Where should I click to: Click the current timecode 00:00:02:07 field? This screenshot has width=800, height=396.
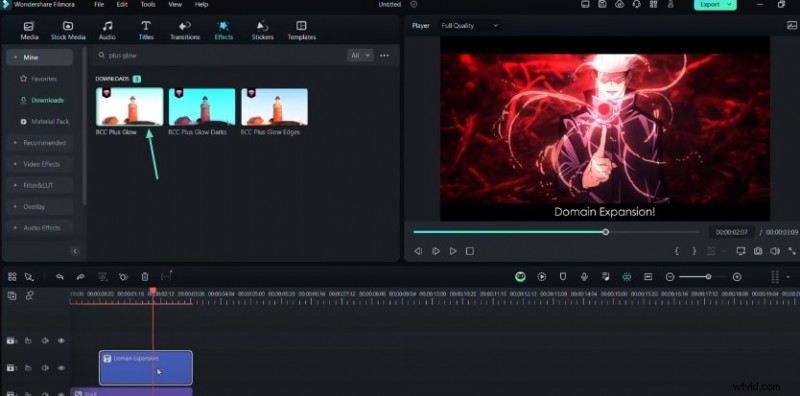tap(732, 232)
